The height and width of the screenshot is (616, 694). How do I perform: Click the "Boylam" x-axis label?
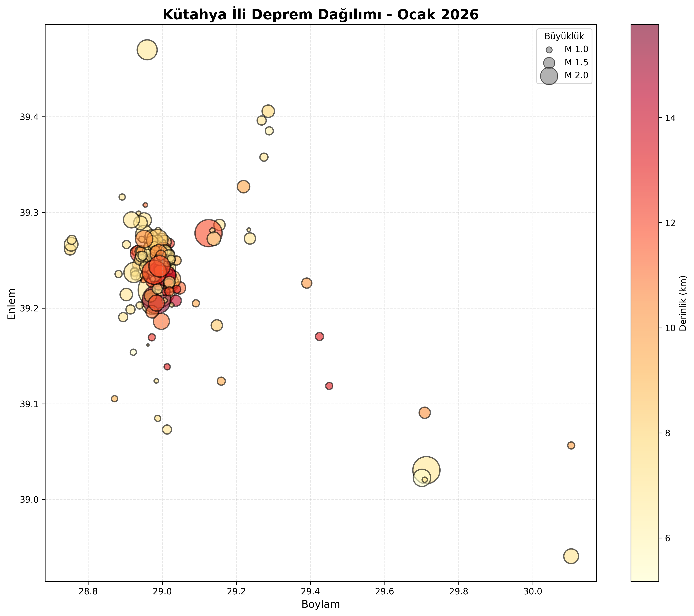(x=321, y=604)
